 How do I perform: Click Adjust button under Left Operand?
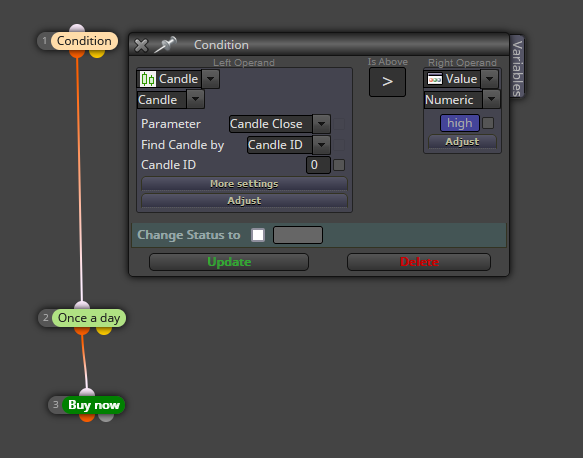point(244,201)
